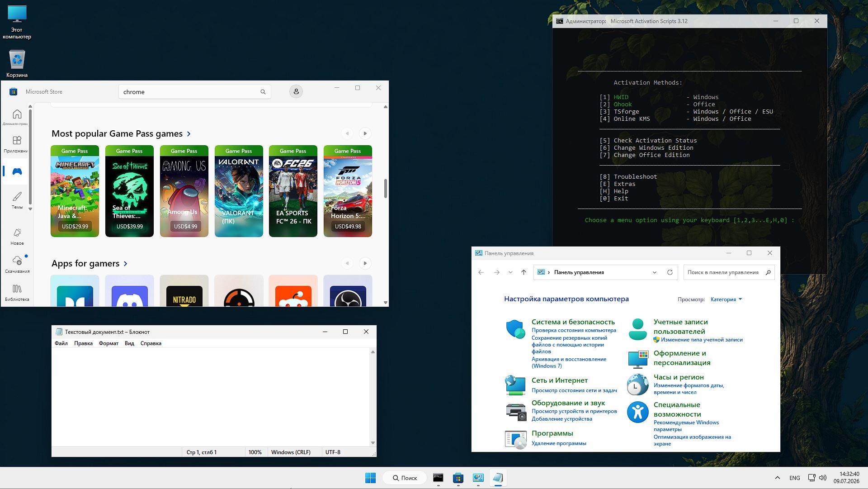This screenshot has height=489, width=868.
Task: Open Добавление устройства link
Action: pyautogui.click(x=561, y=419)
